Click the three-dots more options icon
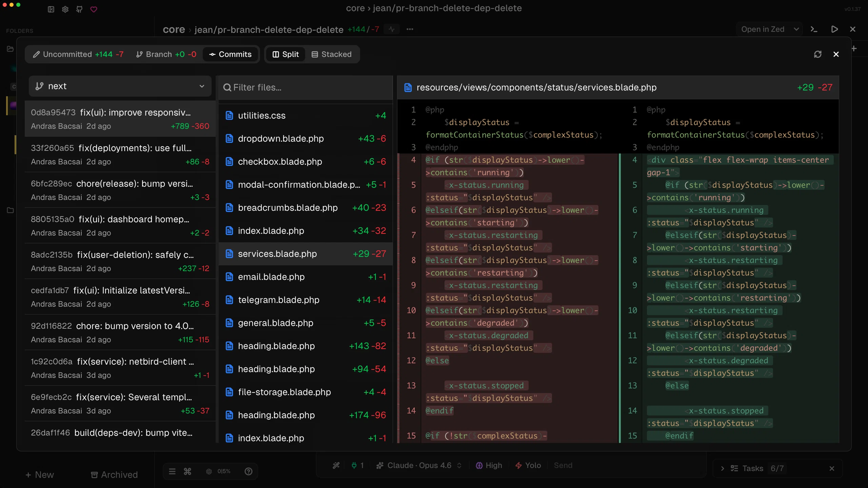Image resolution: width=868 pixels, height=488 pixels. [x=410, y=29]
